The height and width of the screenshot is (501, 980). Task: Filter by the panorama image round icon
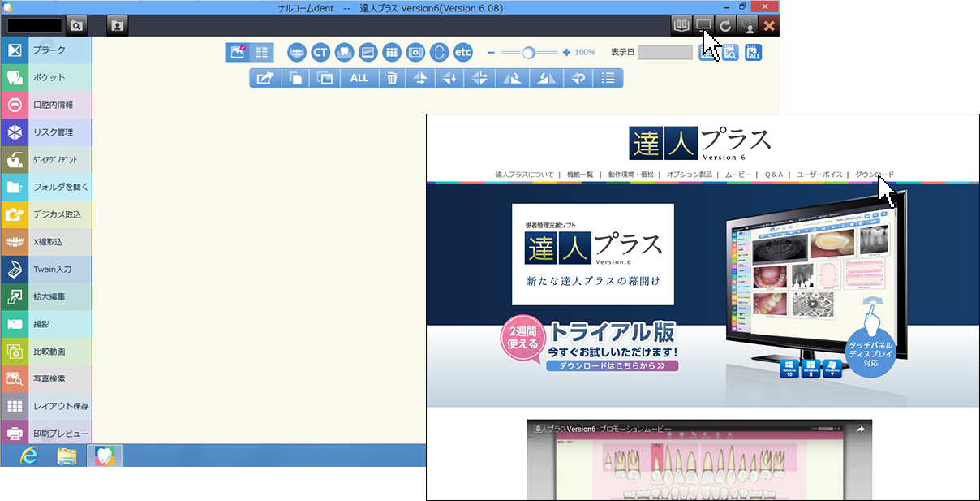click(367, 52)
